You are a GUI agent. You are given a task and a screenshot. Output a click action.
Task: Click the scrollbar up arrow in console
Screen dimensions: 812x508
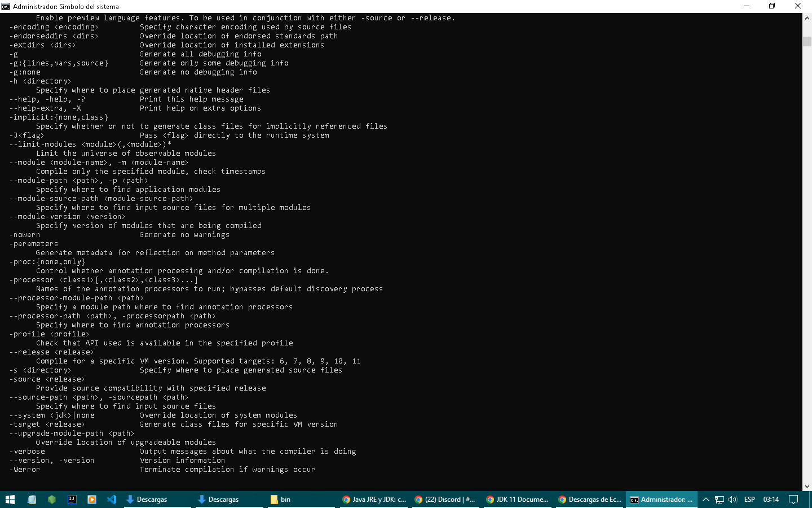click(x=807, y=18)
